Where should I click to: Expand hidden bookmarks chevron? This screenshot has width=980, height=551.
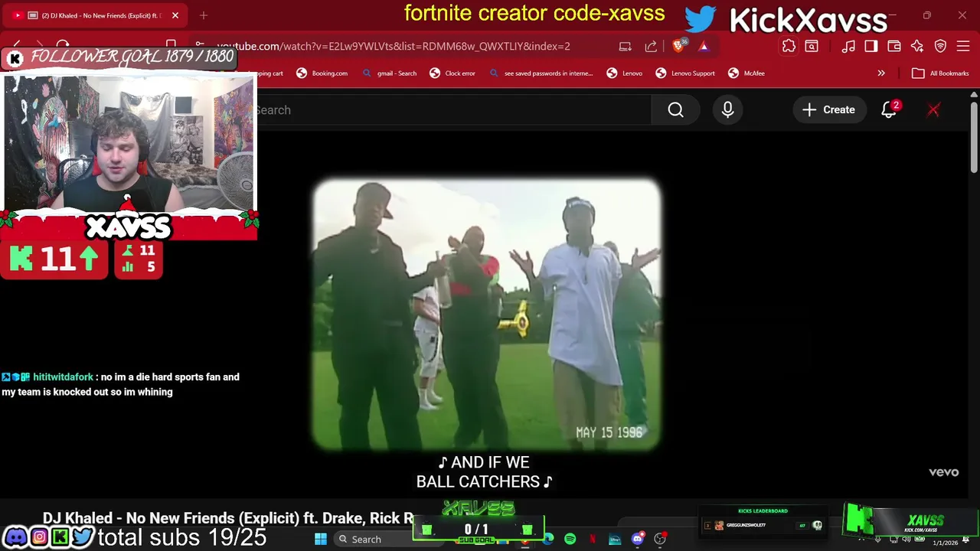pos(881,73)
